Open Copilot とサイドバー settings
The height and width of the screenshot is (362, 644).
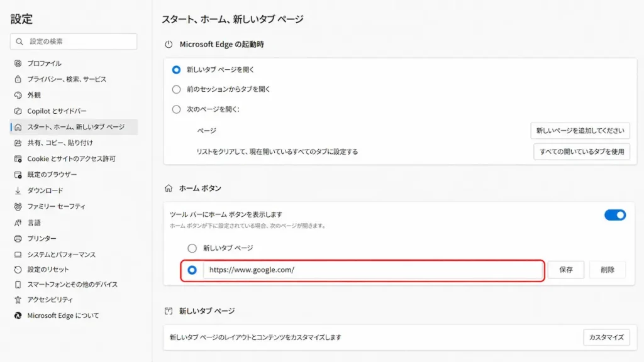[57, 111]
